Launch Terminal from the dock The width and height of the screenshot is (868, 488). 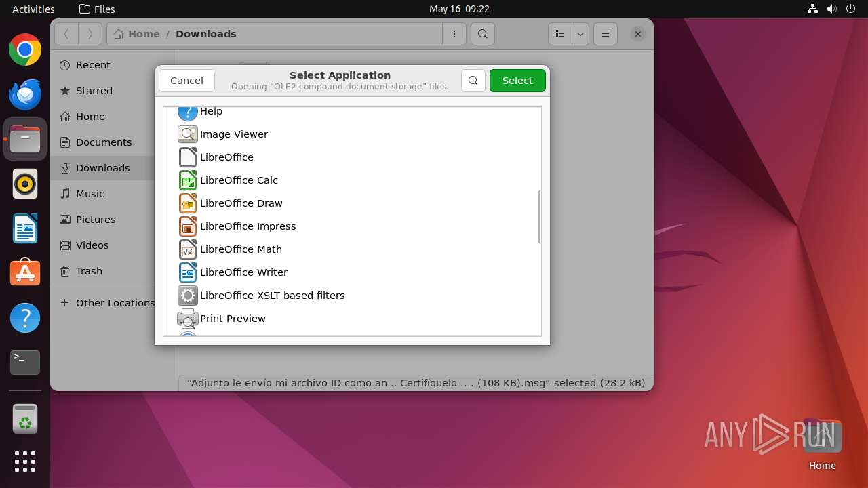[25, 363]
